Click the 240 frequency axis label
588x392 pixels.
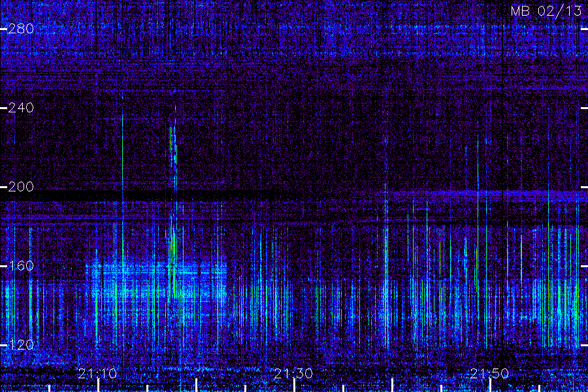pyautogui.click(x=21, y=108)
